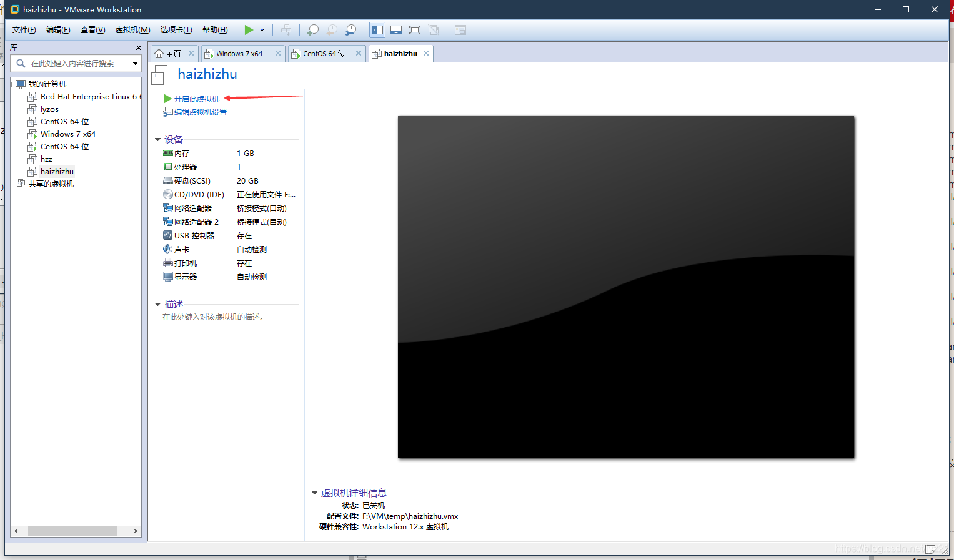
Task: Click the USB 控制器 device icon
Action: tap(167, 235)
